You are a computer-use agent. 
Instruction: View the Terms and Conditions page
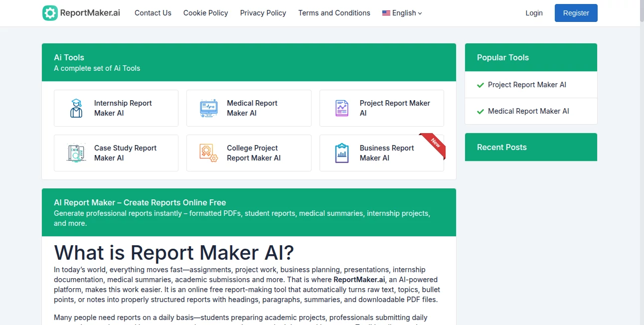[x=334, y=13]
